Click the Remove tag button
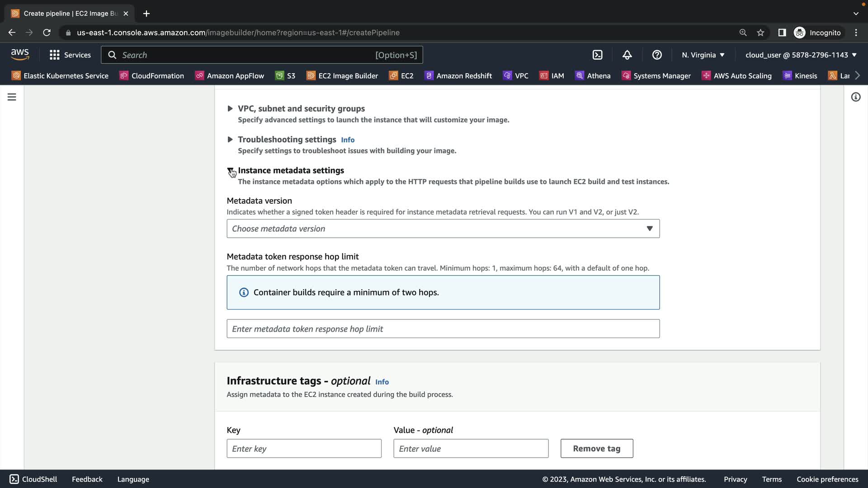The height and width of the screenshot is (488, 868). (x=596, y=448)
